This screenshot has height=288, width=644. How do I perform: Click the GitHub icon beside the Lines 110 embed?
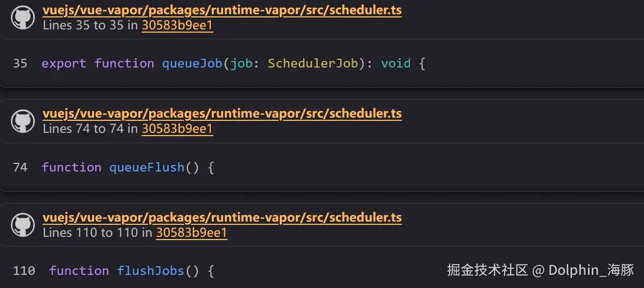pos(22,225)
